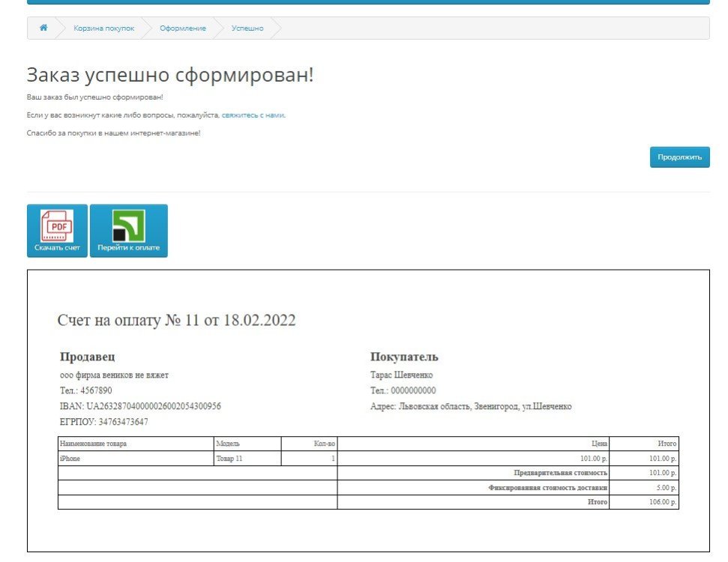Click the Покупатель section heading

[x=404, y=357]
